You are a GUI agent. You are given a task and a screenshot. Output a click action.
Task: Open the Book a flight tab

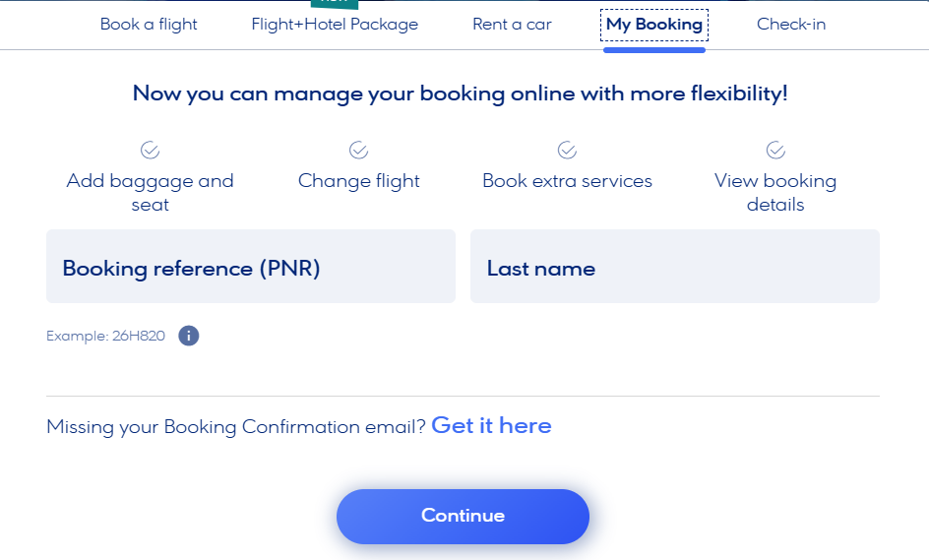coord(149,25)
